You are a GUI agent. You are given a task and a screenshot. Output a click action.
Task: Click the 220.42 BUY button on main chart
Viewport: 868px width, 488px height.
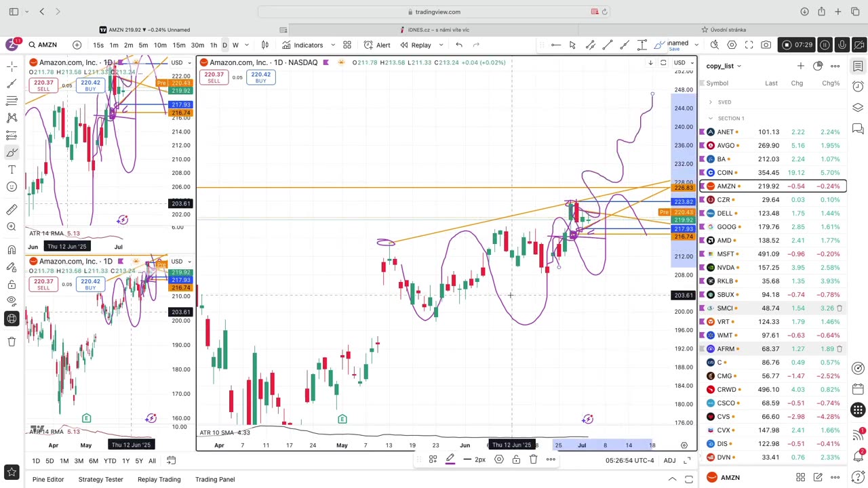click(260, 77)
